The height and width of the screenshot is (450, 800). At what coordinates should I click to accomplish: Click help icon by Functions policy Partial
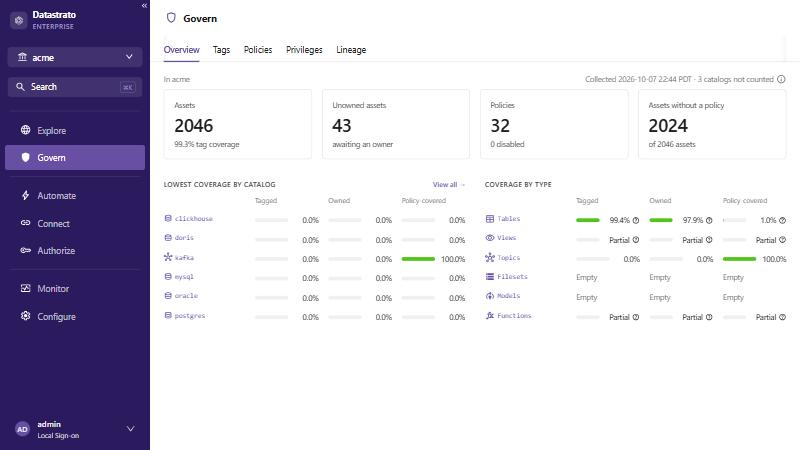point(783,317)
